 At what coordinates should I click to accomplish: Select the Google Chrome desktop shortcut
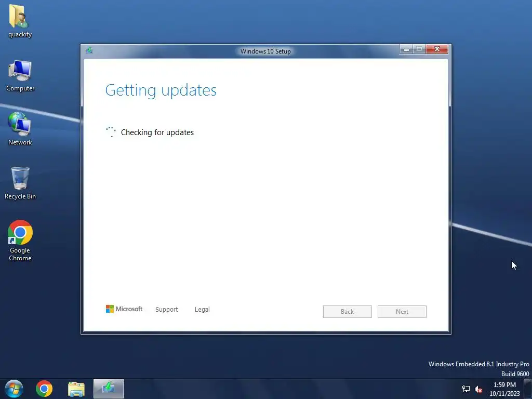pyautogui.click(x=20, y=241)
